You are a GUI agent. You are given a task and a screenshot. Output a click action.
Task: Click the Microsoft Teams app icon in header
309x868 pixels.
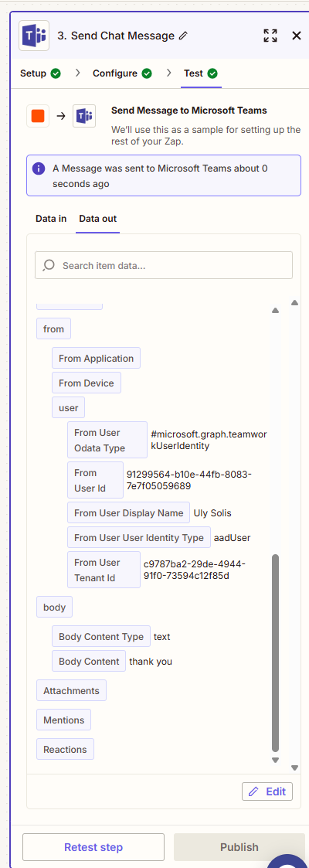point(34,36)
